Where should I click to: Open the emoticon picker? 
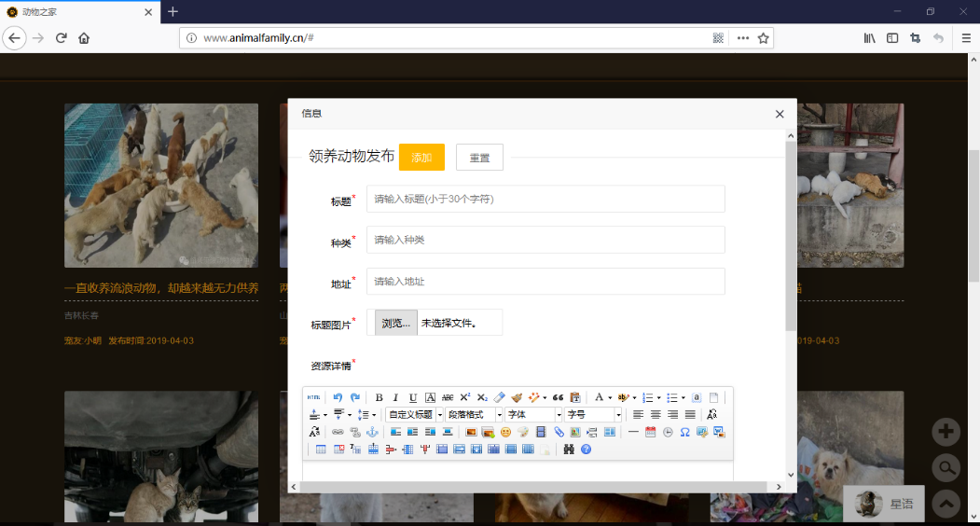point(505,432)
